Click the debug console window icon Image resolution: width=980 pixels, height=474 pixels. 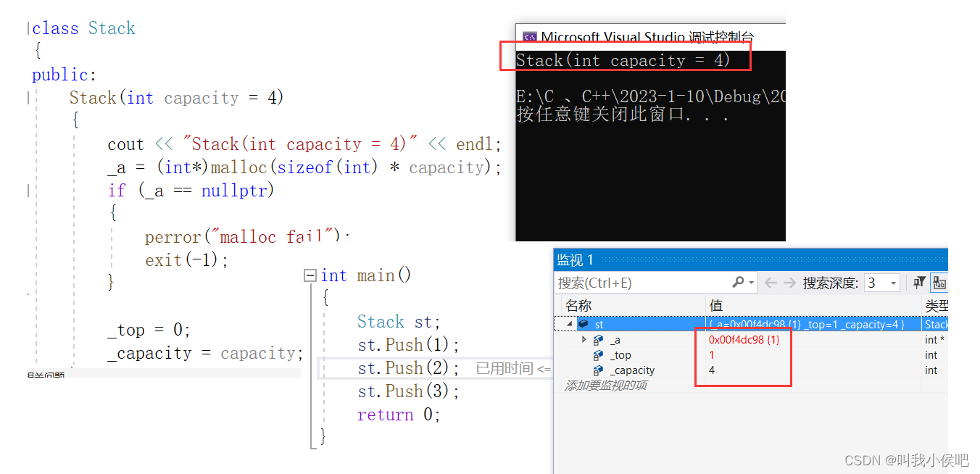click(530, 37)
